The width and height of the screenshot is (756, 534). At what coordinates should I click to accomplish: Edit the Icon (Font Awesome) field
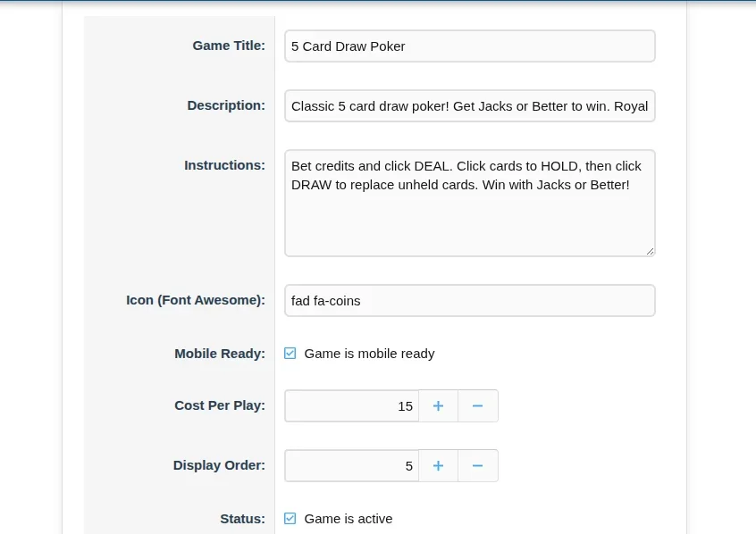pos(469,301)
